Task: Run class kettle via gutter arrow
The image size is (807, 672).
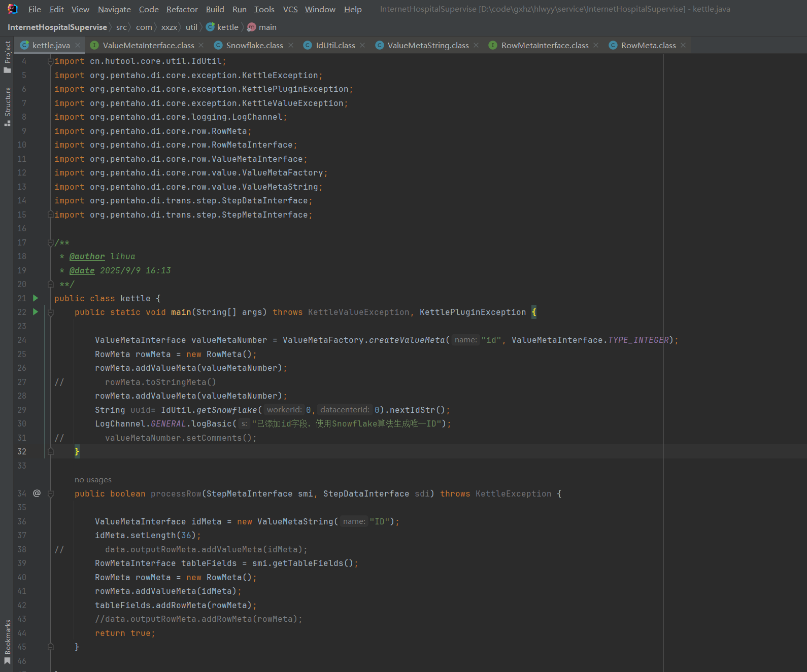Action: [36, 298]
